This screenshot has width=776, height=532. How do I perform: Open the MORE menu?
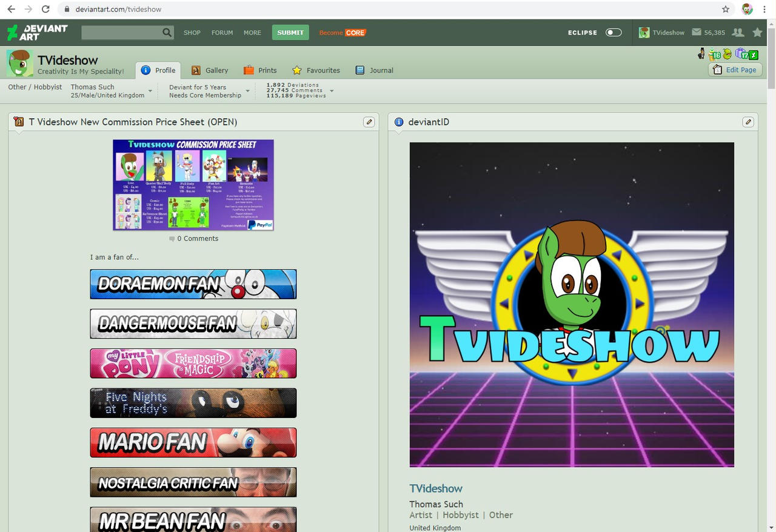252,33
